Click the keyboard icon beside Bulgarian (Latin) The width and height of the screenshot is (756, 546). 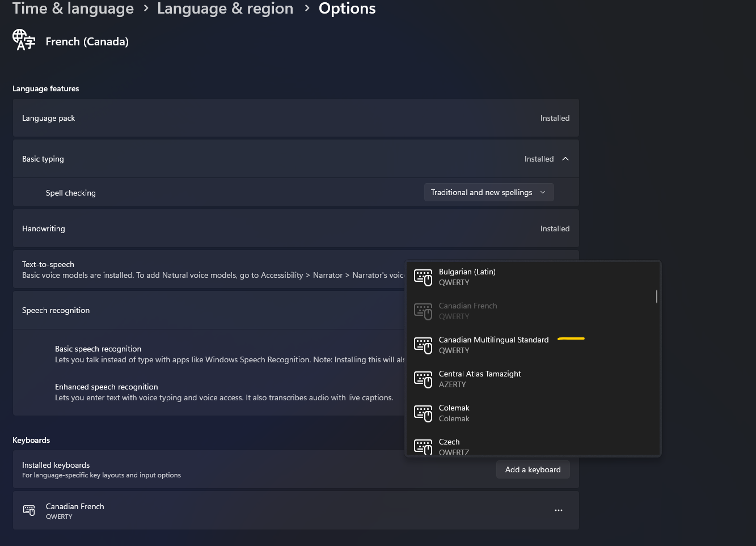tap(423, 277)
